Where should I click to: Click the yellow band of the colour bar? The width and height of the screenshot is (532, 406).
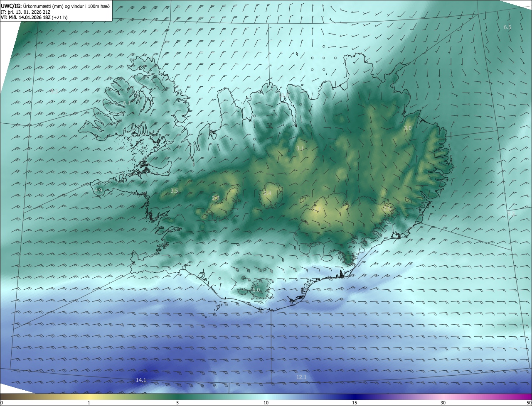pos(89,397)
